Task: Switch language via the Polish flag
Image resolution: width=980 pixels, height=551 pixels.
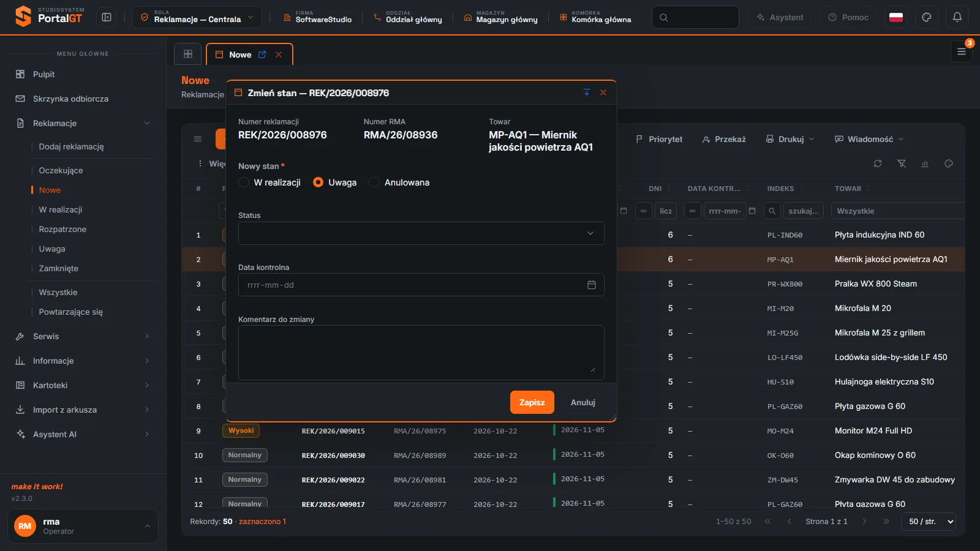Action: click(x=896, y=17)
